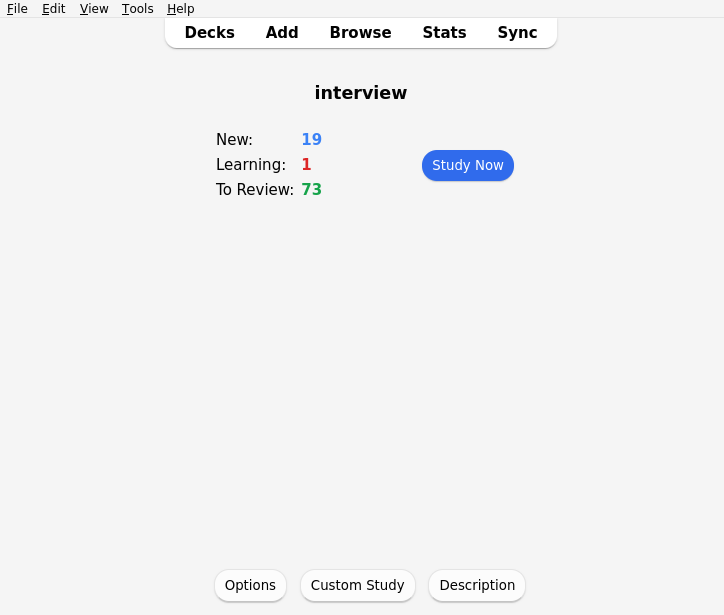The image size is (724, 615).
Task: Click the interview deck title
Action: 361,93
